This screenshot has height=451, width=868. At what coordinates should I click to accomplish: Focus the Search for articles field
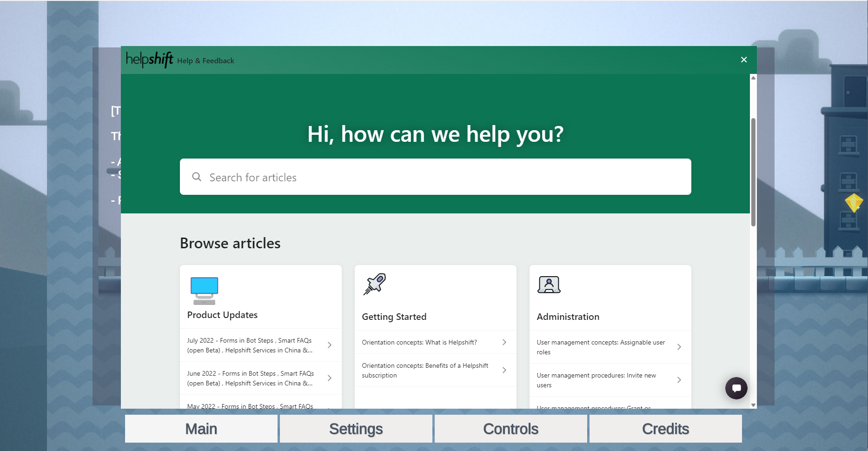(442, 177)
